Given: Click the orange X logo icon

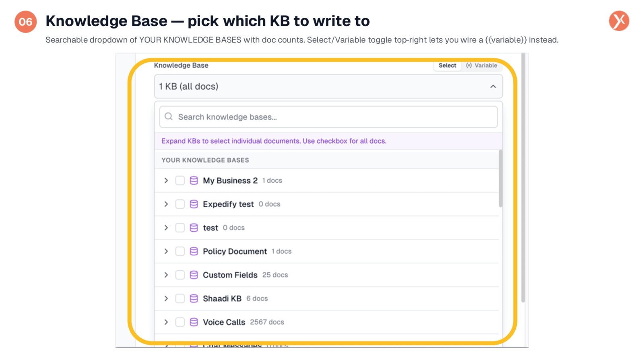Looking at the screenshot, I should (619, 21).
